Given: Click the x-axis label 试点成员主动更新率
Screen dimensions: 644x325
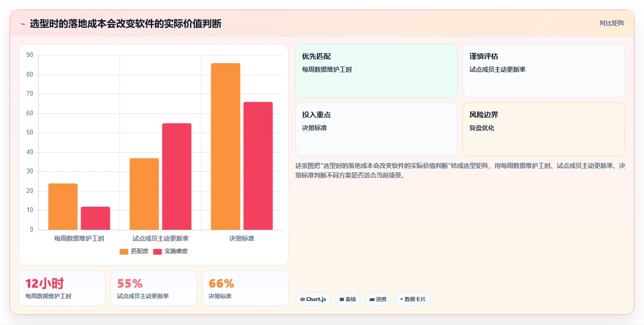Looking at the screenshot, I should pyautogui.click(x=160, y=238).
